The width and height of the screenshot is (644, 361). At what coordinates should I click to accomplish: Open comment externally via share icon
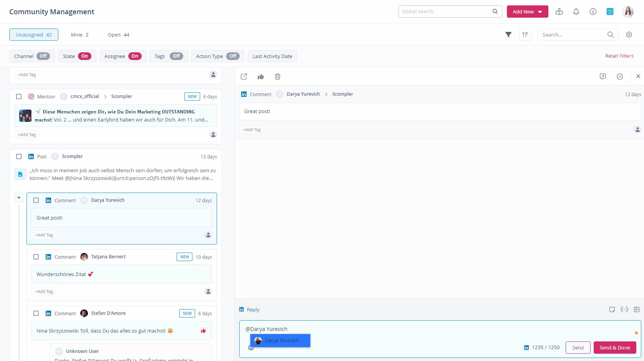244,77
